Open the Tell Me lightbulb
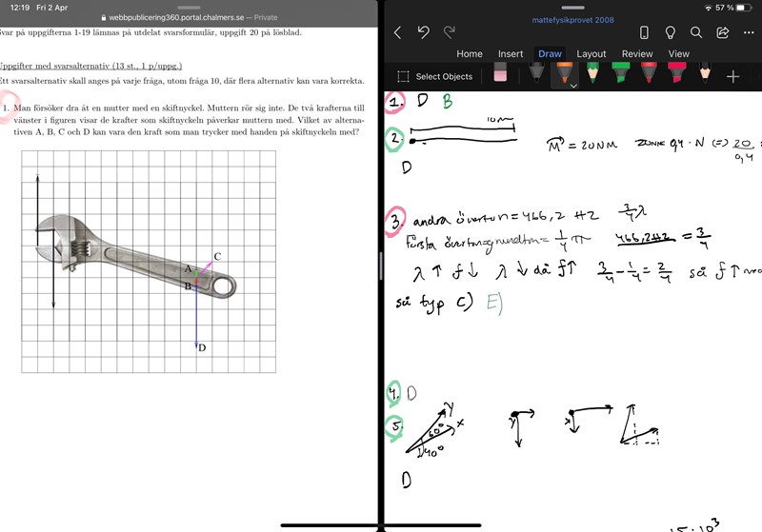 point(671,32)
